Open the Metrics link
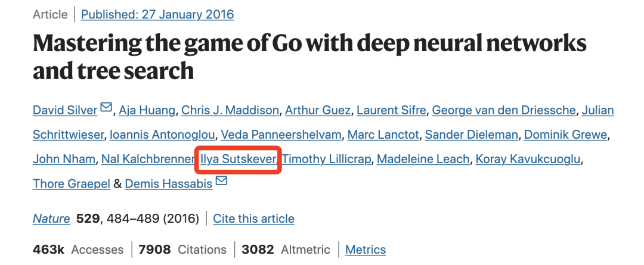The image size is (644, 265). pyautogui.click(x=366, y=250)
